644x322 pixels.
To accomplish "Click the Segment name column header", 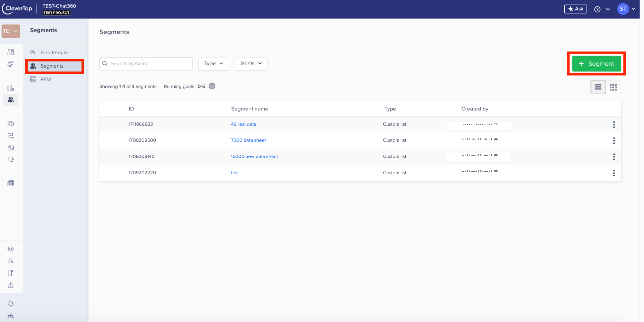I will (x=249, y=109).
